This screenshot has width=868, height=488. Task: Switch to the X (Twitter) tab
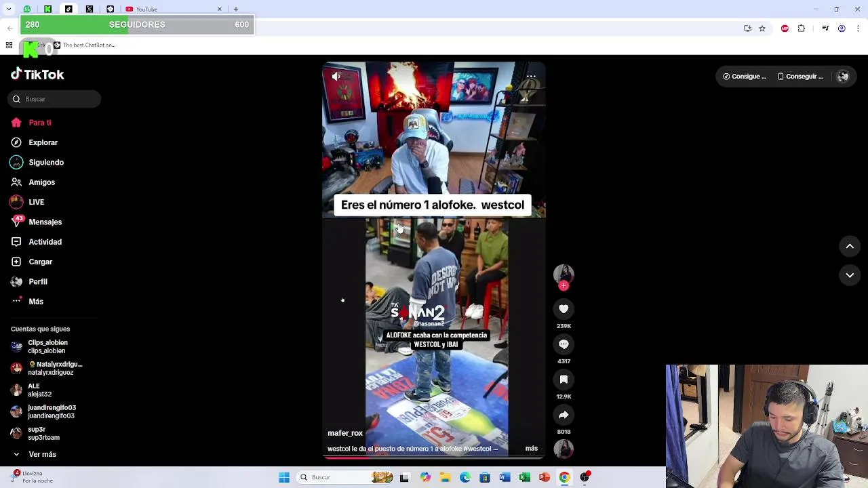tap(90, 9)
